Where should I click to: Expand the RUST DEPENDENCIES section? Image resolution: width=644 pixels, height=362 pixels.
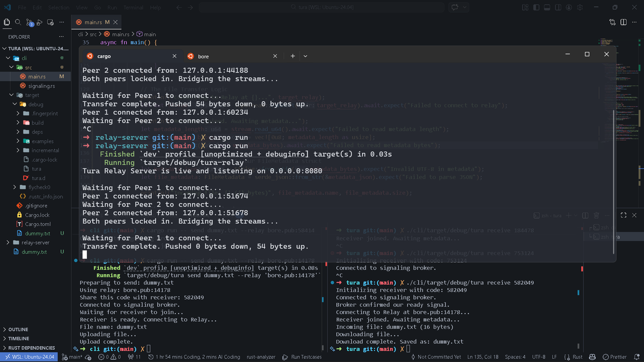35,348
